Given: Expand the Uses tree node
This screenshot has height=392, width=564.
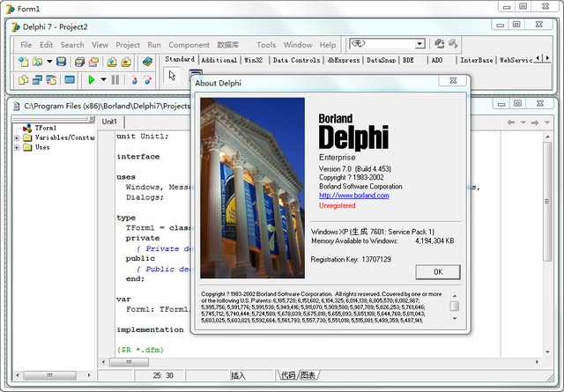Looking at the screenshot, I should click(17, 147).
